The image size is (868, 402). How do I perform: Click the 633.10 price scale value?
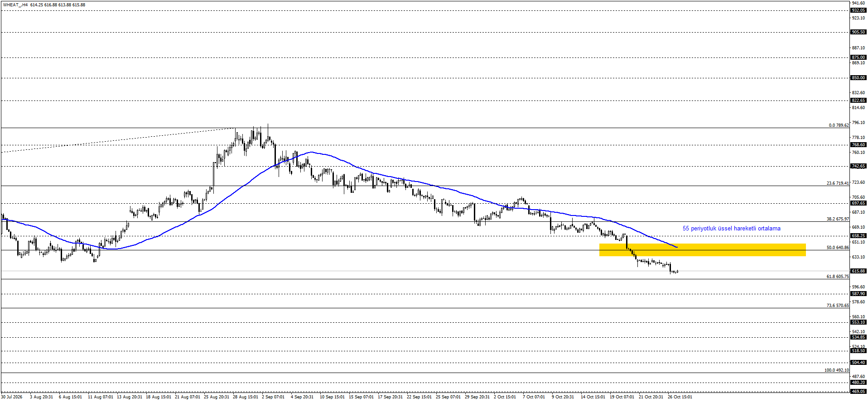pyautogui.click(x=858, y=257)
